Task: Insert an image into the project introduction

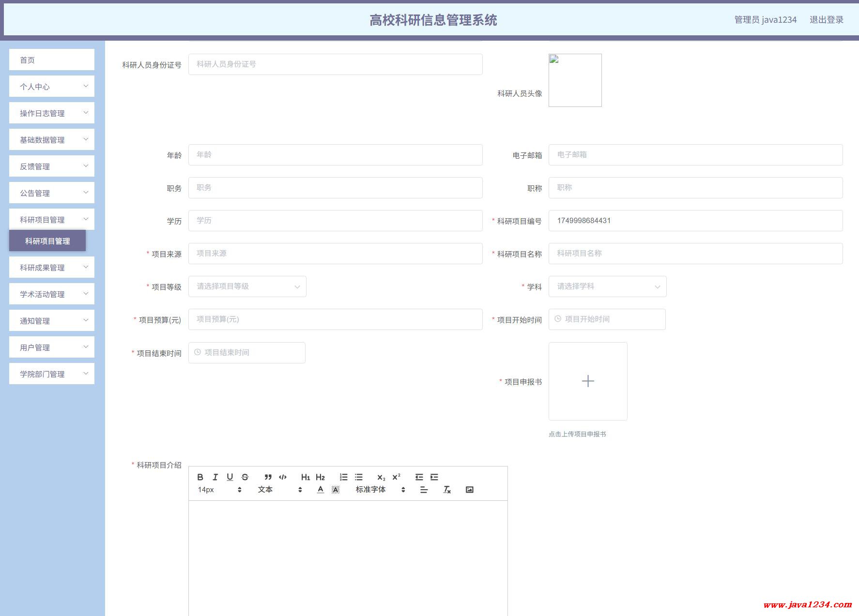Action: point(469,490)
